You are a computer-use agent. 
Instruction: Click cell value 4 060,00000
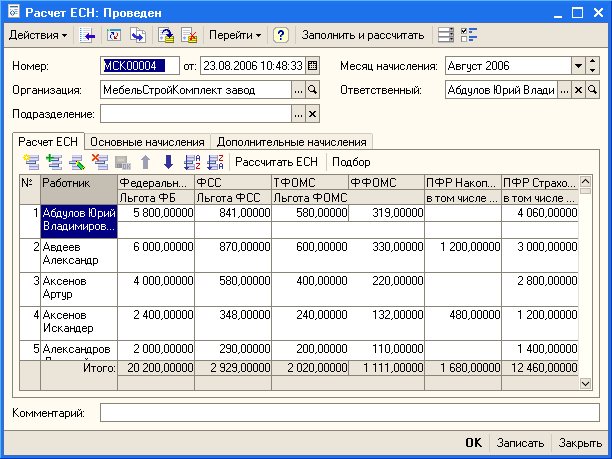[x=540, y=213]
